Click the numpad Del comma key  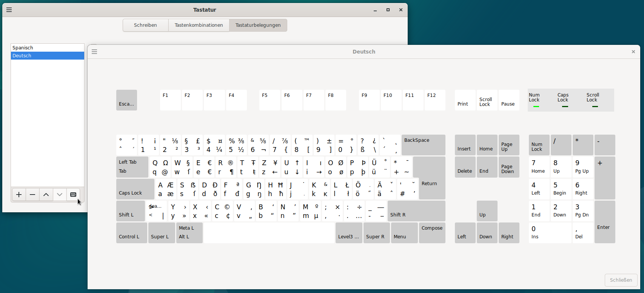point(583,233)
